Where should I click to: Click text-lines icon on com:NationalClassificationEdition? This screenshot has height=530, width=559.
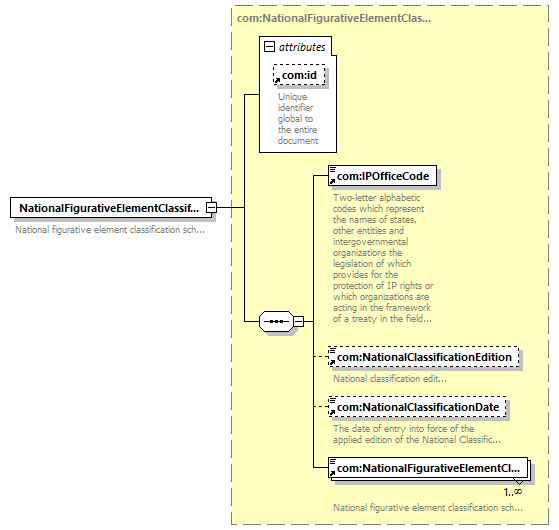[332, 350]
